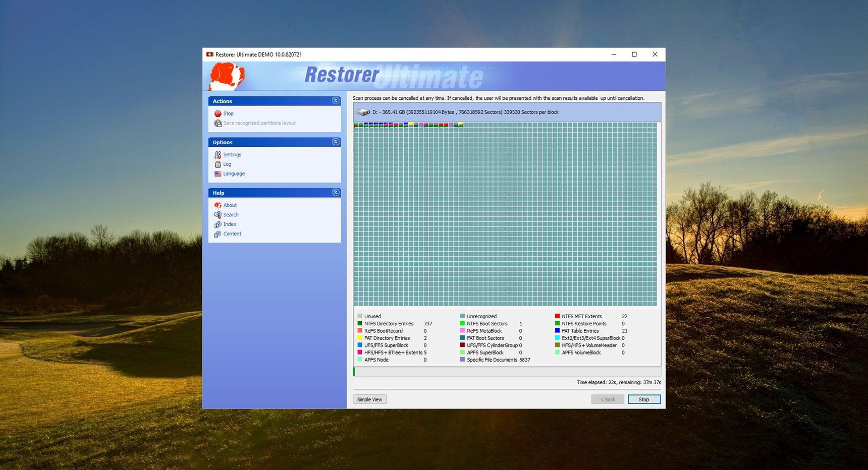The width and height of the screenshot is (868, 470).
Task: Click the FAT Table Entries blue swatch
Action: tap(557, 331)
